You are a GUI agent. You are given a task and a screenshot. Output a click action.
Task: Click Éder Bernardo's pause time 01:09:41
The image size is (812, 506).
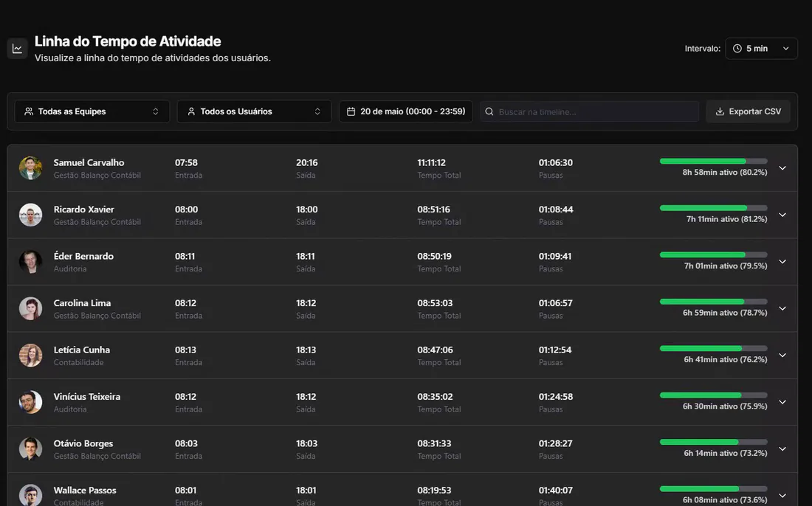coord(555,256)
